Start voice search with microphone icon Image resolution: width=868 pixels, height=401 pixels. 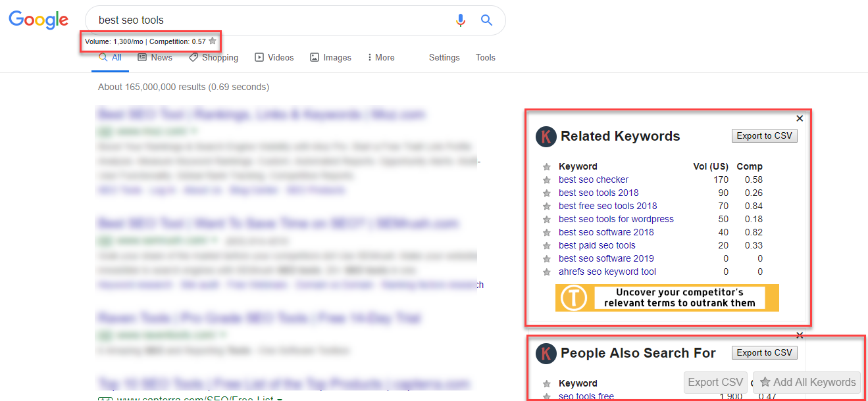point(461,20)
